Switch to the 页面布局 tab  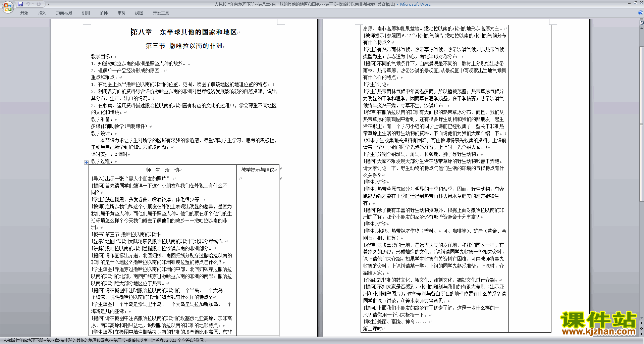[64, 13]
